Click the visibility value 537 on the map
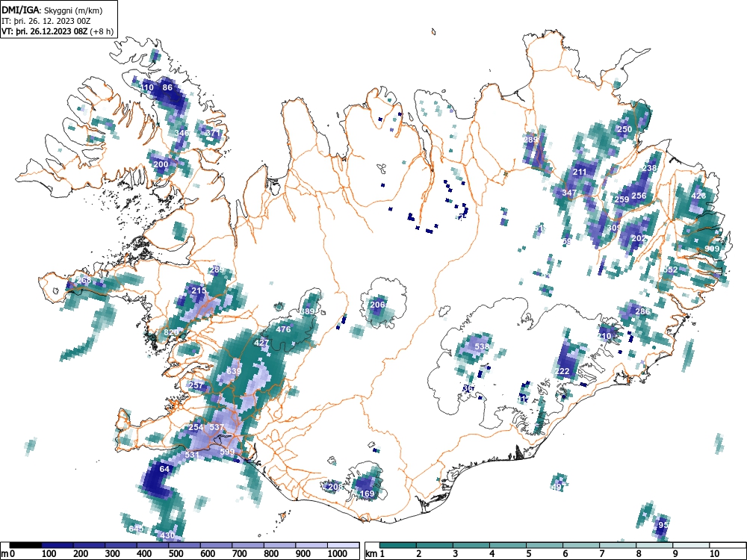This screenshot has height=560, width=747. click(217, 427)
